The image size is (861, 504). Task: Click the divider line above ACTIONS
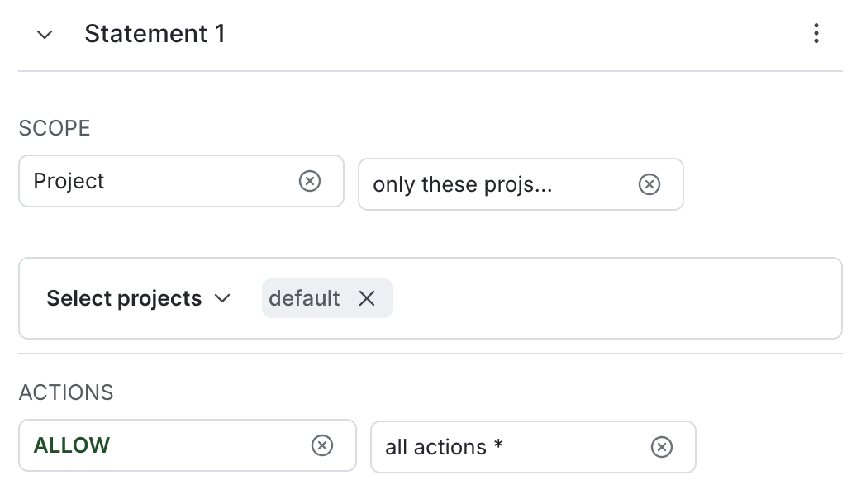tap(430, 354)
